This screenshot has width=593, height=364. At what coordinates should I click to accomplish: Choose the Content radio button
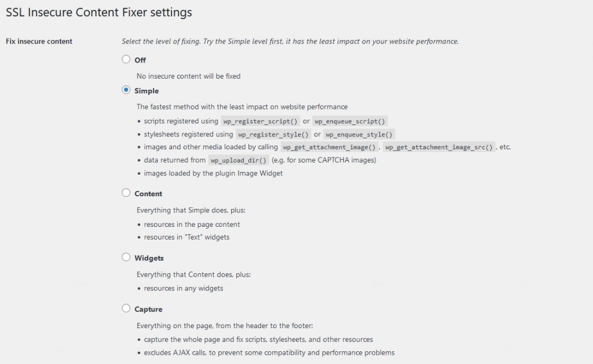click(x=126, y=193)
